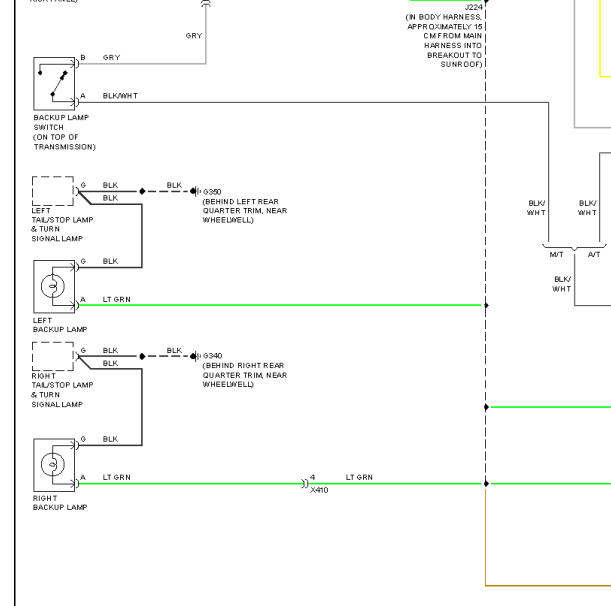Image resolution: width=611 pixels, height=606 pixels.
Task: Click the 'A/T' label
Action: pyautogui.click(x=594, y=254)
